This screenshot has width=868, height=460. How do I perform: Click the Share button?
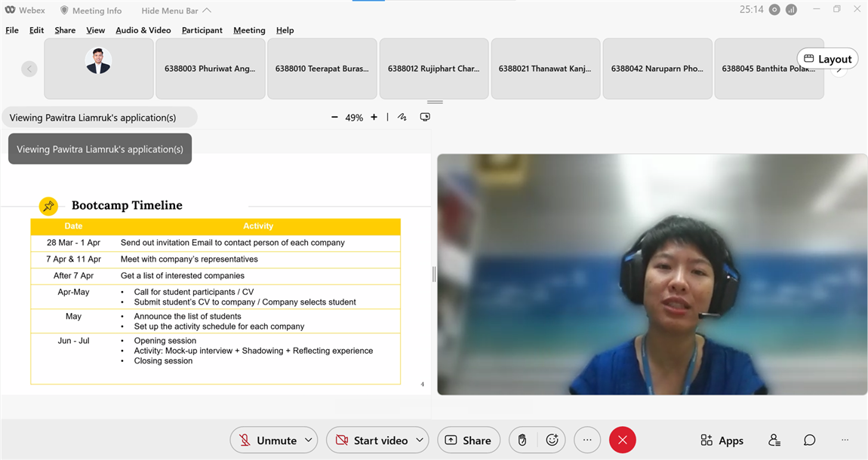point(468,440)
